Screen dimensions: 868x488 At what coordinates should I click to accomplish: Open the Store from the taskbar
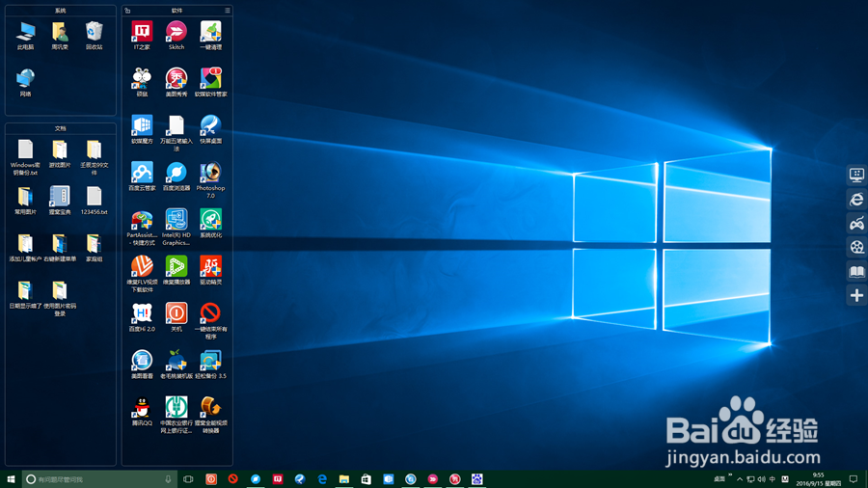(x=366, y=479)
